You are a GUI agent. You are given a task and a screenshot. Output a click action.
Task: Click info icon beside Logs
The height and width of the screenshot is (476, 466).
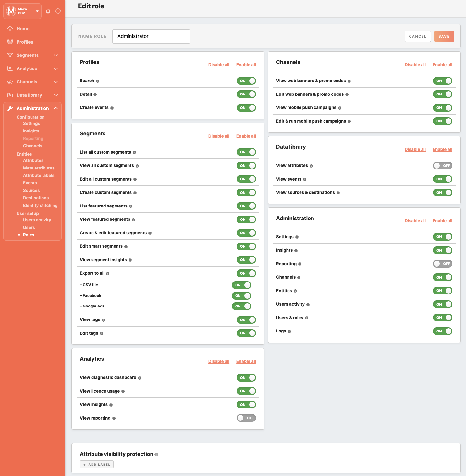click(x=289, y=332)
